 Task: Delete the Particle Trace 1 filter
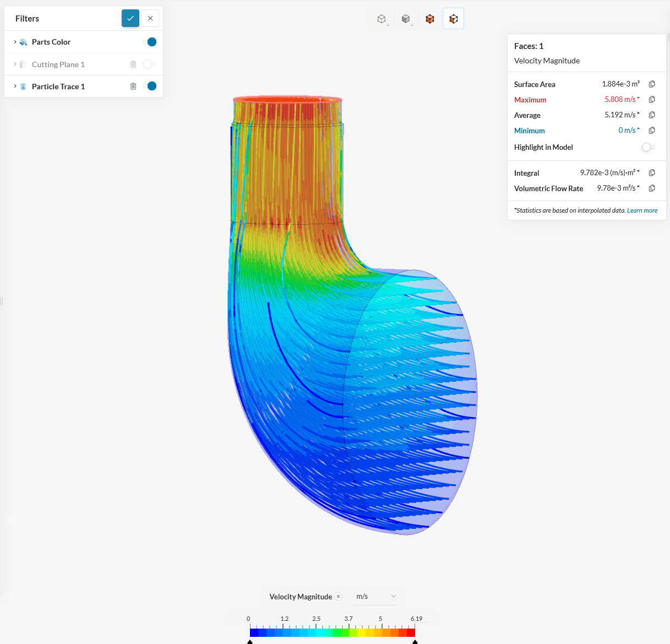tap(133, 86)
